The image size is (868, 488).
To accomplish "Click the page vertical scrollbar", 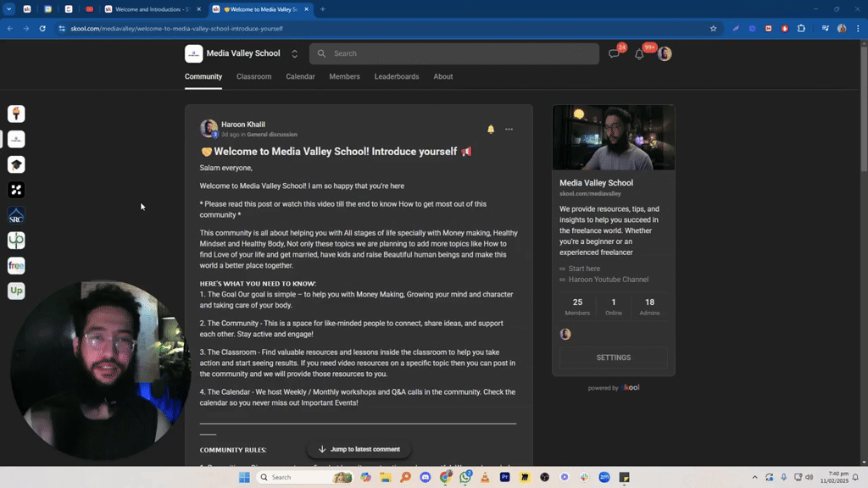I will 864,109.
